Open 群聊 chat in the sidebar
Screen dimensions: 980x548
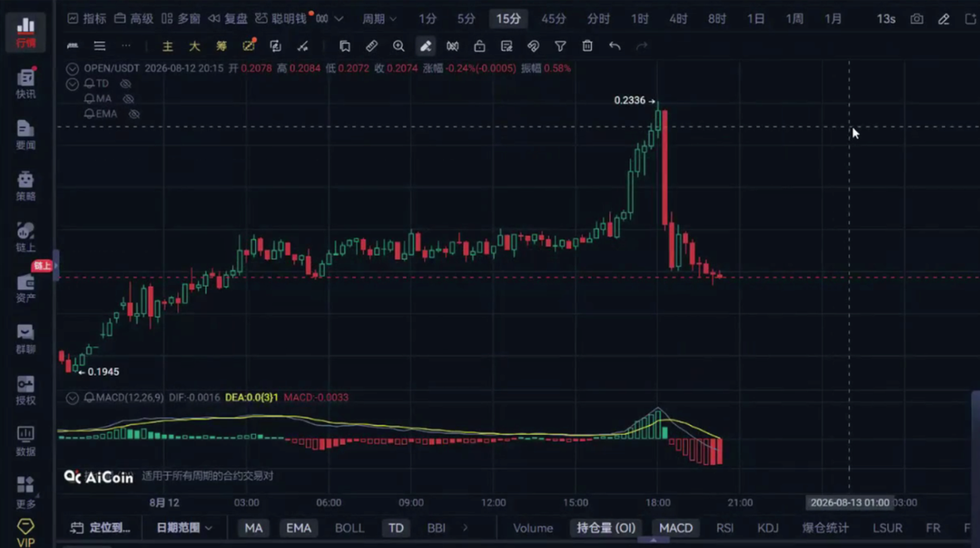point(26,339)
